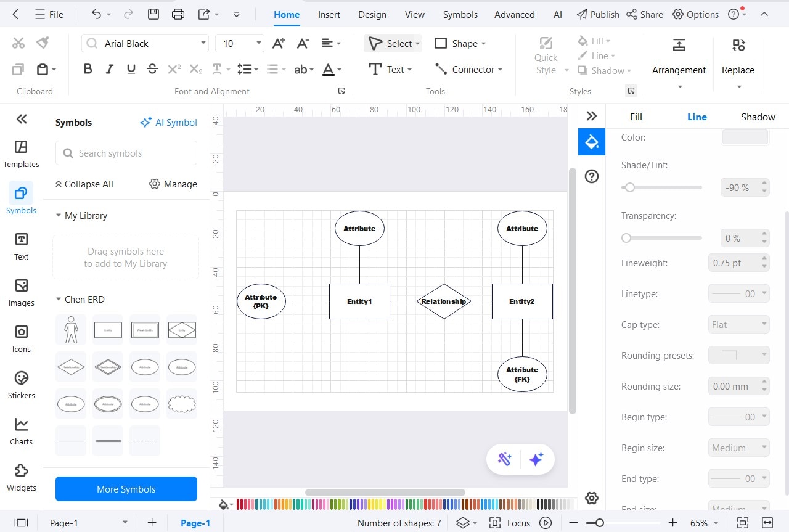Open the Symbols ribbon tab

tap(460, 14)
